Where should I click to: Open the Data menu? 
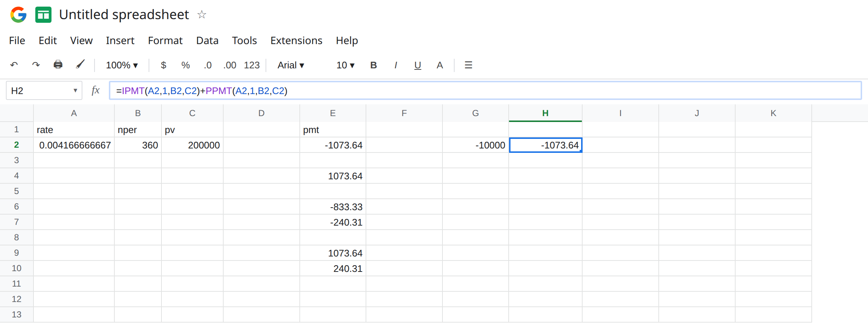207,40
